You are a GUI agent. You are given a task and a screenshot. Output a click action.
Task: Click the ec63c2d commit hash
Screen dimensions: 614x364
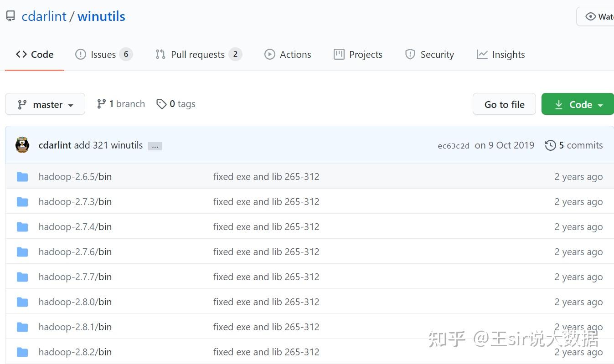[x=453, y=146]
